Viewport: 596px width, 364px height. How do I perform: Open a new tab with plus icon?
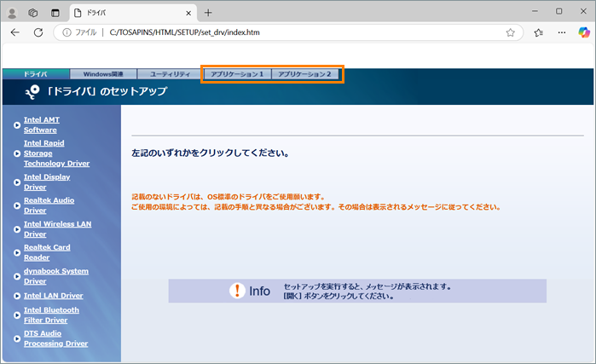point(208,13)
